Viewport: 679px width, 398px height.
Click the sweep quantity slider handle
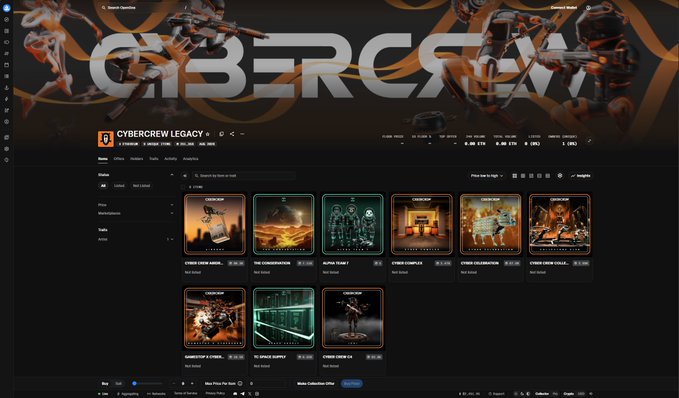134,383
